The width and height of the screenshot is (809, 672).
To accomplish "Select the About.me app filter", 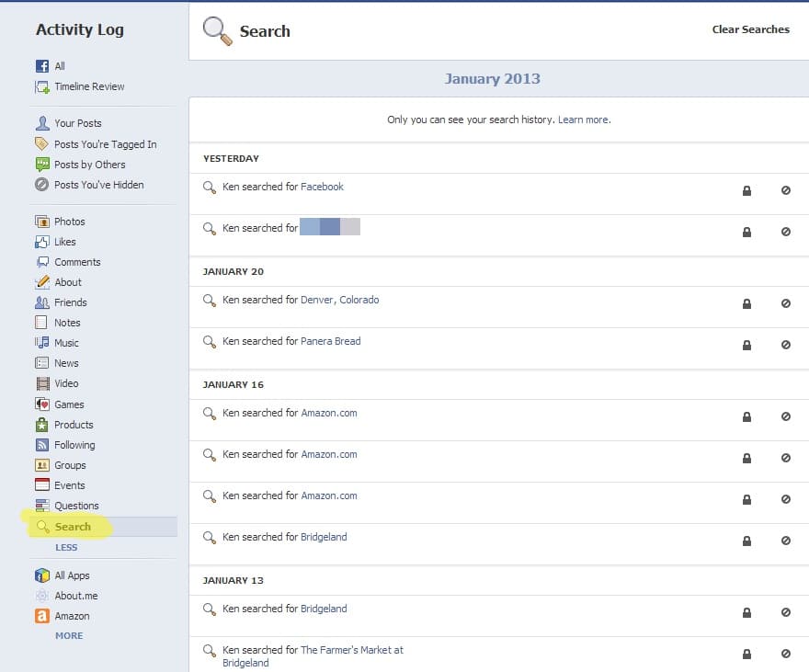I will (66, 596).
